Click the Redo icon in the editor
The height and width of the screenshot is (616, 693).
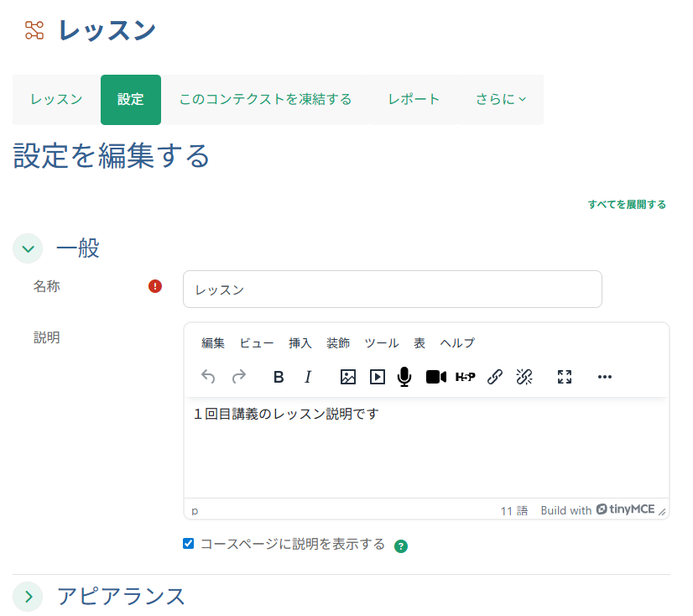[240, 377]
